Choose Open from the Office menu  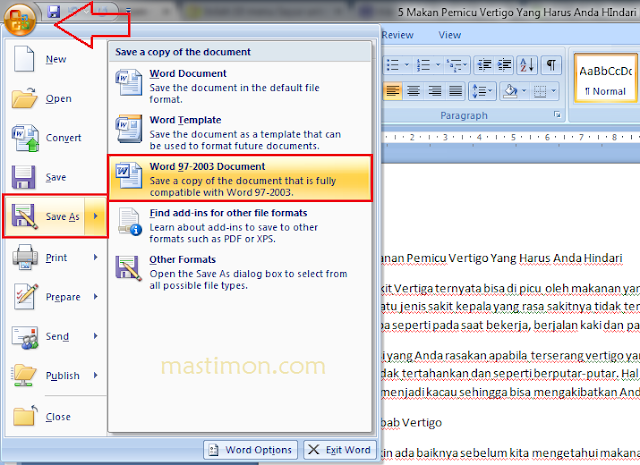coord(58,99)
